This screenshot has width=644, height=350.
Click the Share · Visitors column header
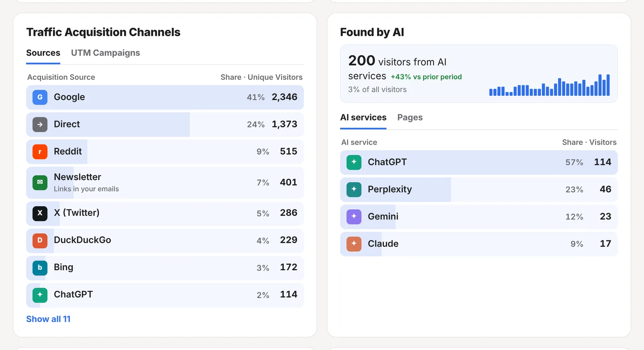point(589,142)
